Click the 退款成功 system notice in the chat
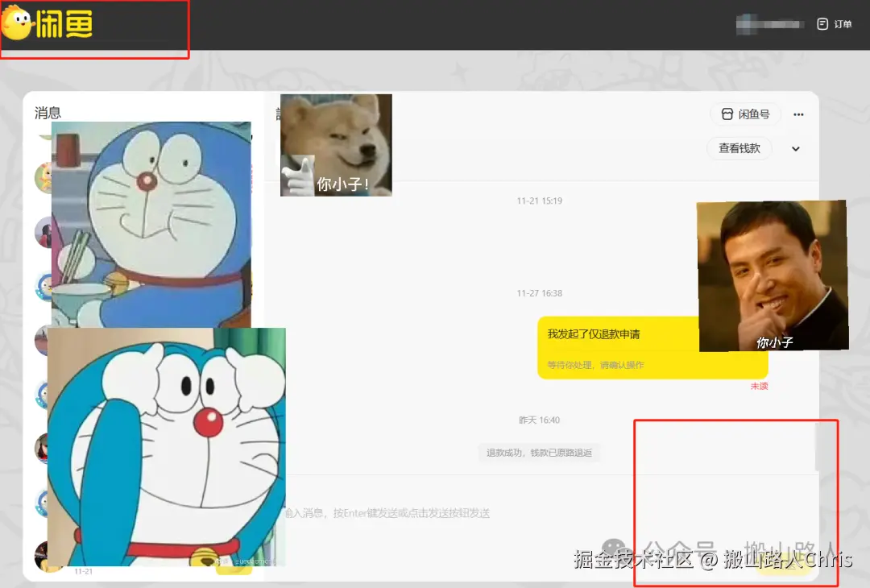Image resolution: width=870 pixels, height=588 pixels. [x=538, y=452]
